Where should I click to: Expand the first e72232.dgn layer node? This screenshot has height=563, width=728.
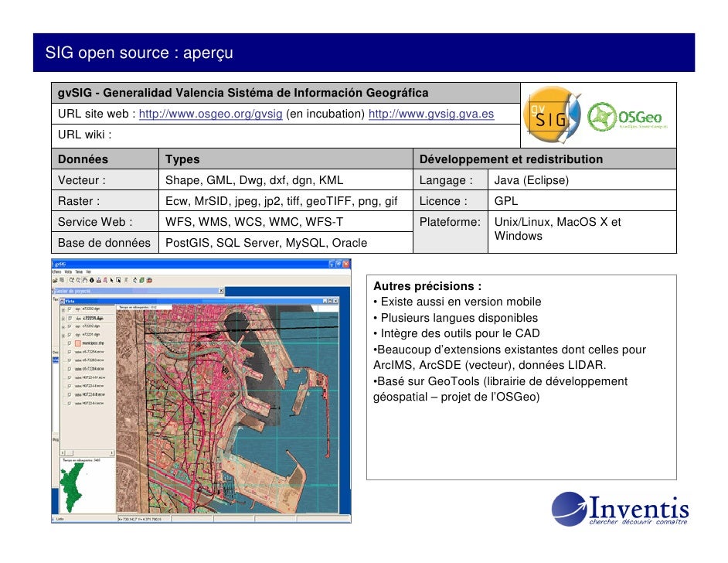click(x=62, y=309)
